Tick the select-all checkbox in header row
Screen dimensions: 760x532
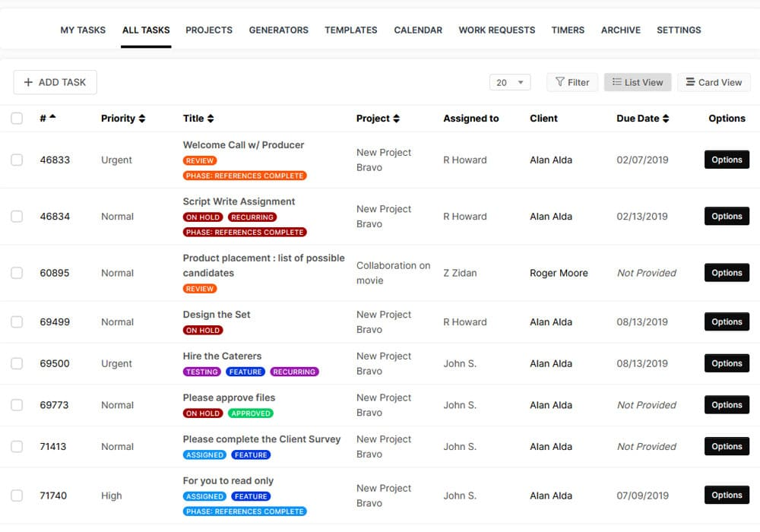click(x=17, y=119)
